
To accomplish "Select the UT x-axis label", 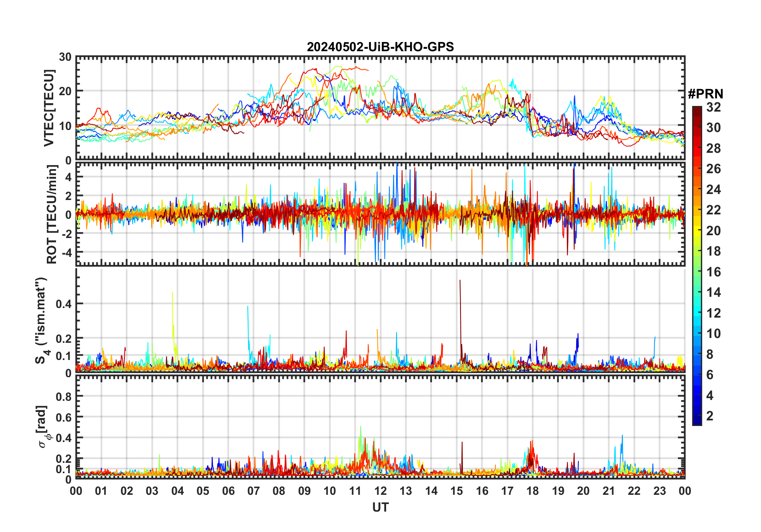I will (x=380, y=508).
